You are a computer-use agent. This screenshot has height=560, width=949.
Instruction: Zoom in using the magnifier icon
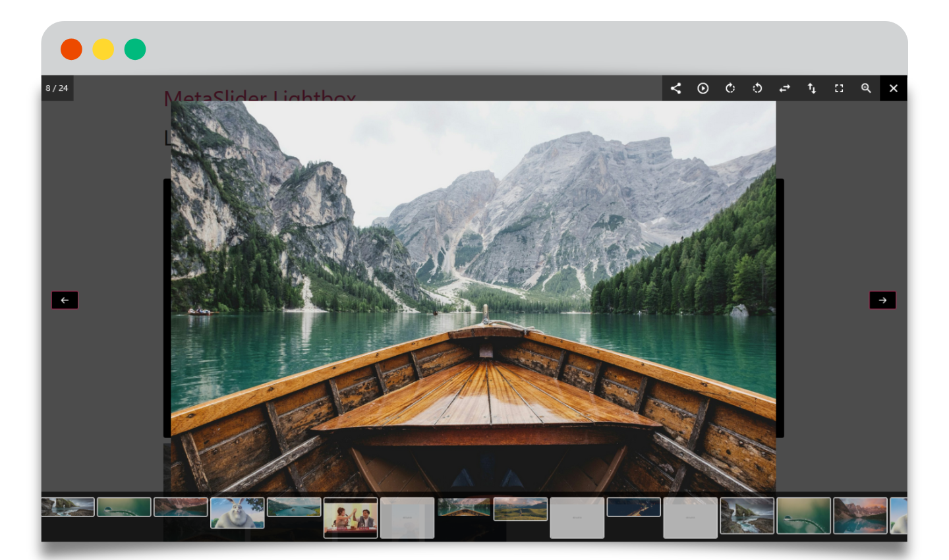pyautogui.click(x=866, y=88)
